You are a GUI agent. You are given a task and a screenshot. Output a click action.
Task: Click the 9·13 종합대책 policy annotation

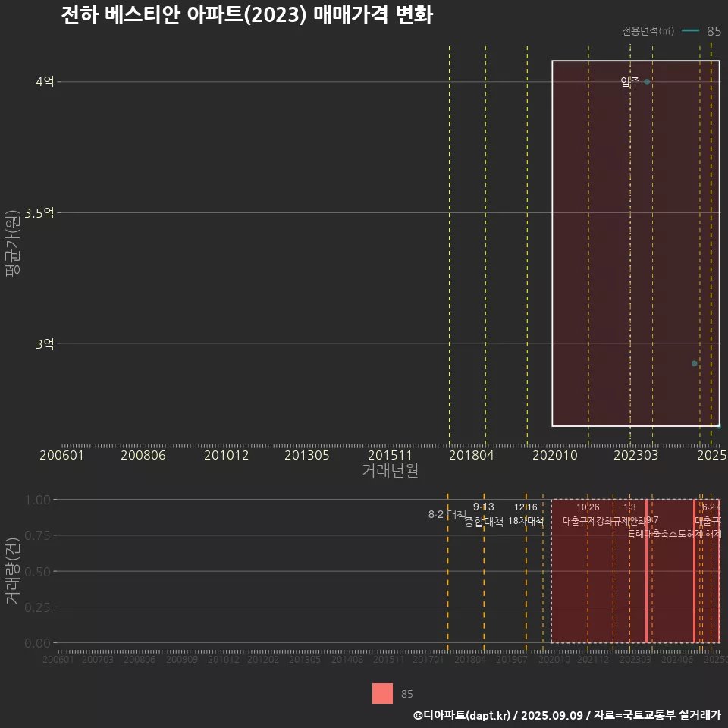click(484, 514)
